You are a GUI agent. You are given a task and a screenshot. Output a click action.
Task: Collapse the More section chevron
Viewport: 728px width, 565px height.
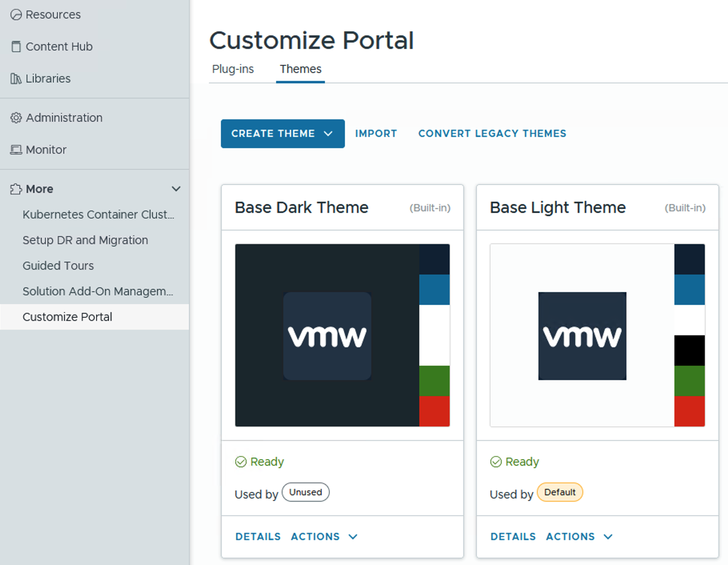(176, 189)
